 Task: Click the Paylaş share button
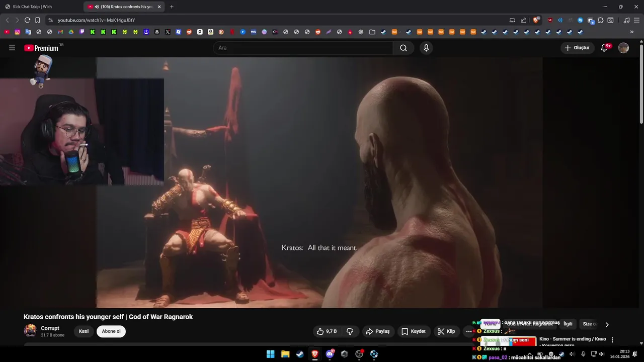coord(378,331)
